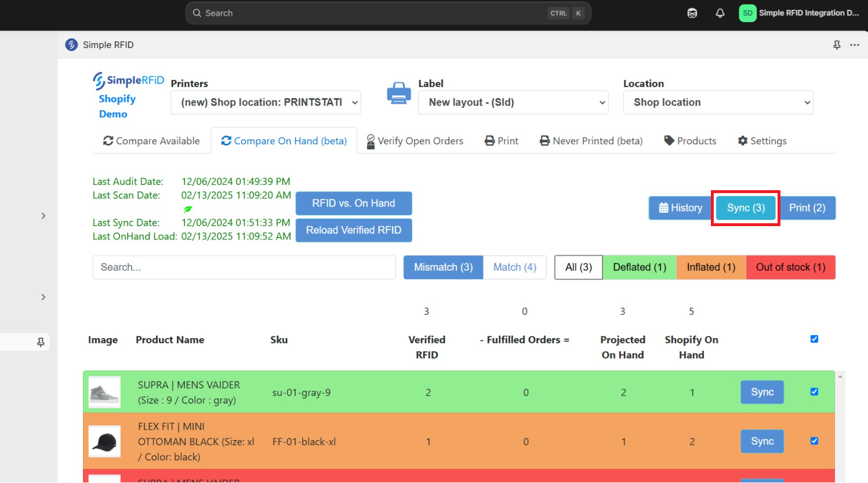Viewport: 868px width, 483px height.
Task: Open the Products tab
Action: (x=690, y=141)
